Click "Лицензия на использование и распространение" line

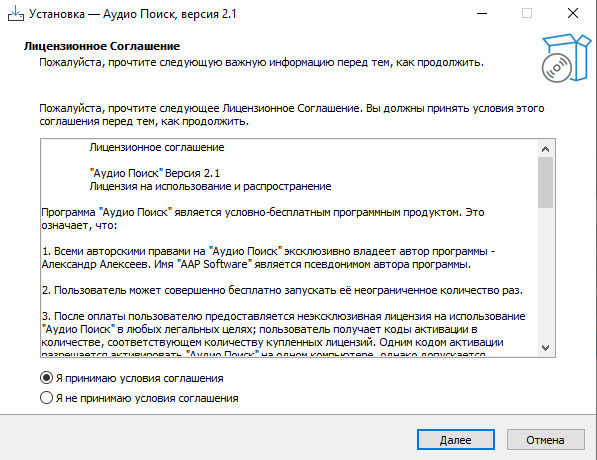[x=210, y=186]
